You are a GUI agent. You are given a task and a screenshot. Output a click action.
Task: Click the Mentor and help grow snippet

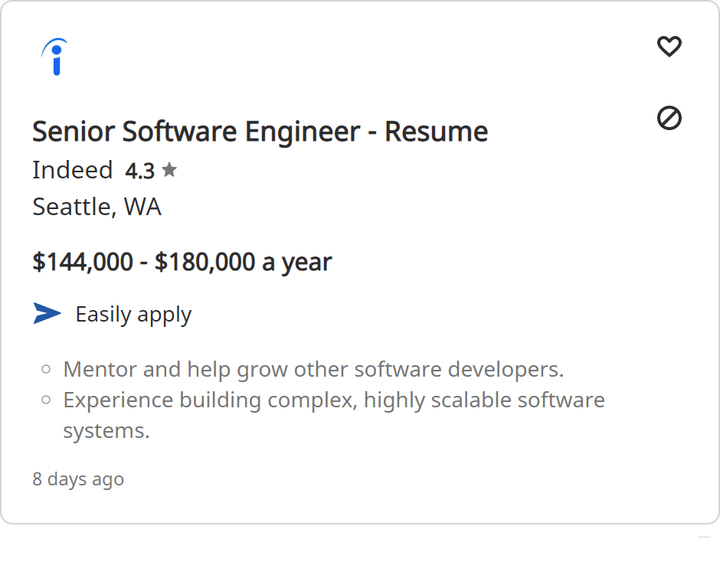pyautogui.click(x=313, y=369)
